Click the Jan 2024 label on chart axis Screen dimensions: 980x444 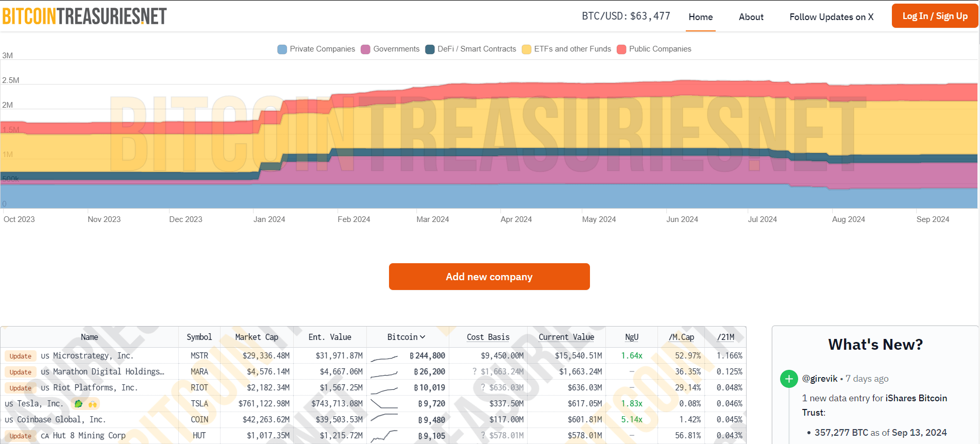coord(269,219)
